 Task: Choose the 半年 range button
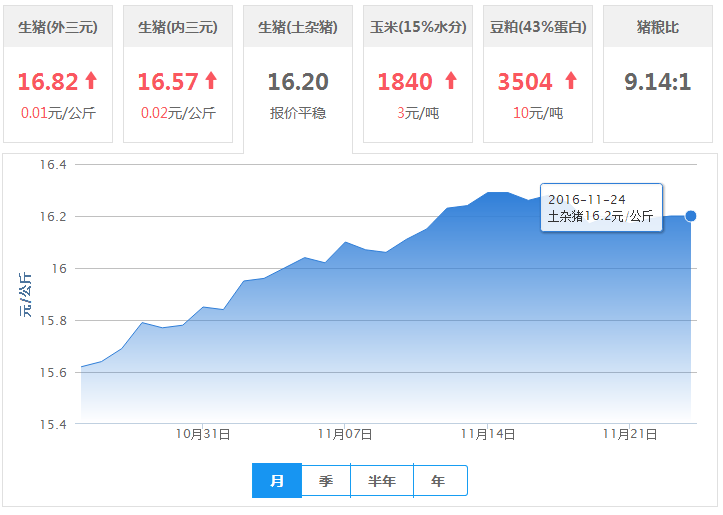382,481
